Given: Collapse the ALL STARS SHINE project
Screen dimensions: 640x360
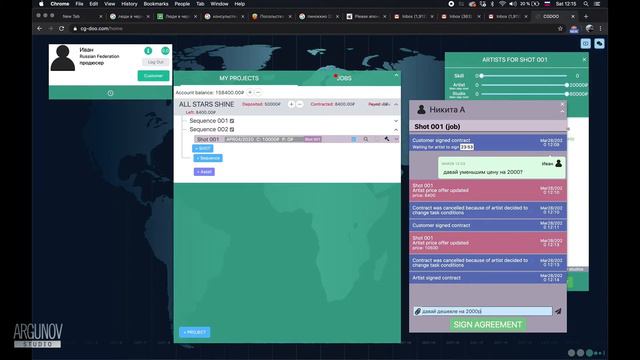Looking at the screenshot, I should [396, 104].
